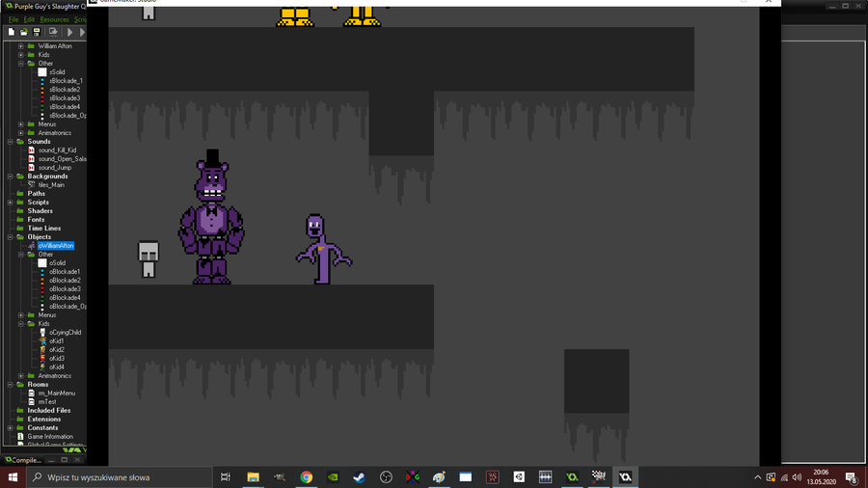Select the oWilliamAfton object
The height and width of the screenshot is (488, 868).
point(55,246)
